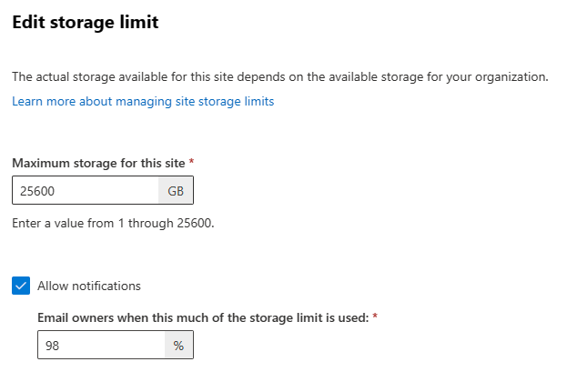Open the 'Learn more about managing site storage limits' link
567x392 pixels.
(143, 101)
